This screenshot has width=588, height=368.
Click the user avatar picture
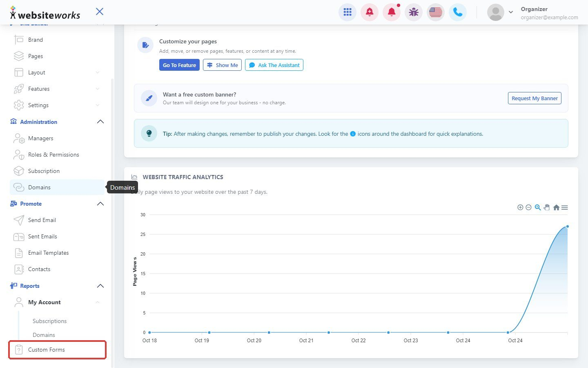click(496, 12)
